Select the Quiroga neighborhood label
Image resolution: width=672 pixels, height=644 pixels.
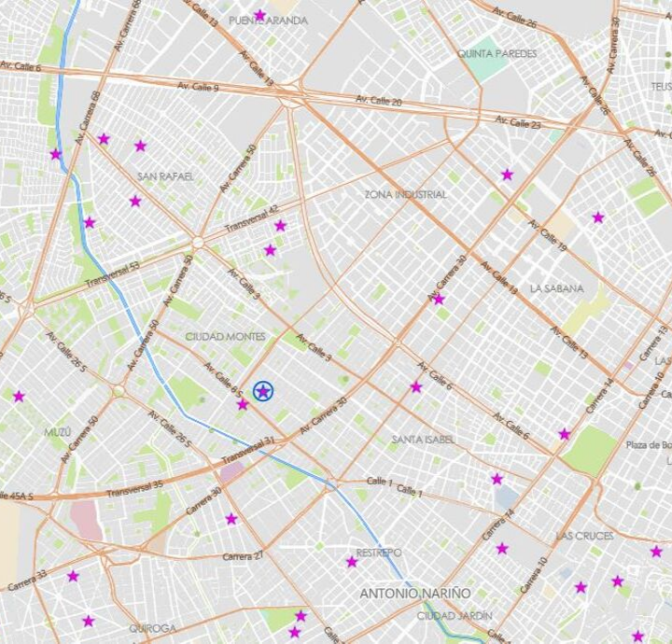coord(154,628)
